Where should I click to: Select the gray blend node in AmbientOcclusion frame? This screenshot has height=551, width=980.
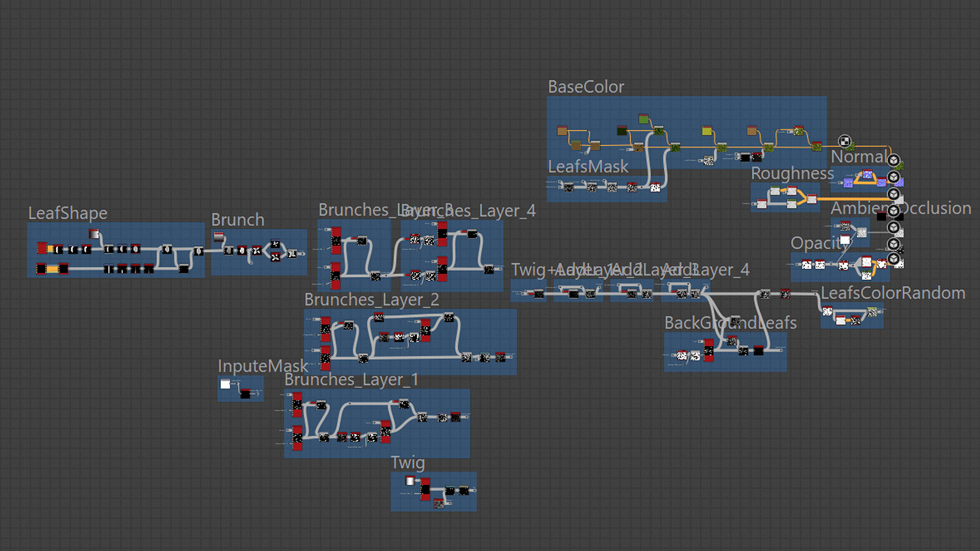[x=862, y=232]
